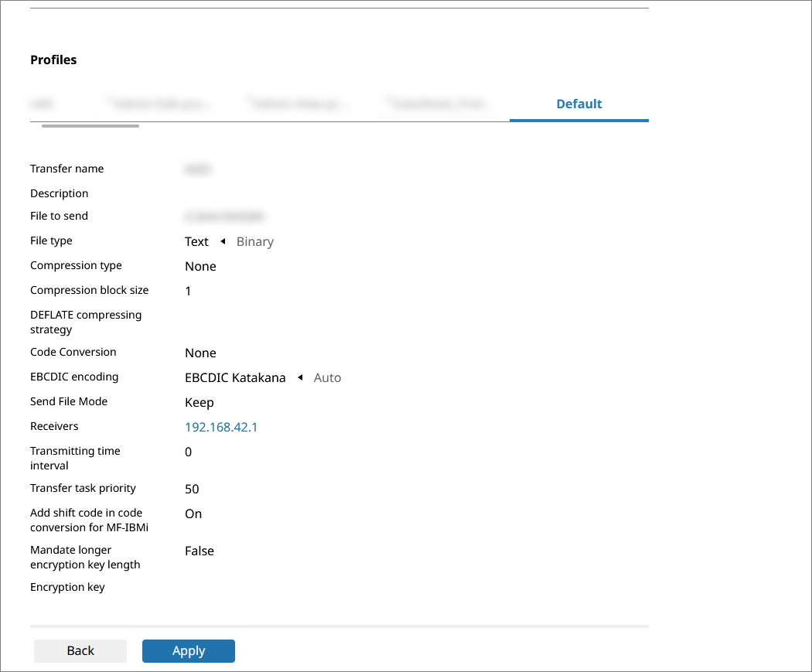The image size is (812, 672).
Task: Click the Apply button
Action: click(x=188, y=651)
